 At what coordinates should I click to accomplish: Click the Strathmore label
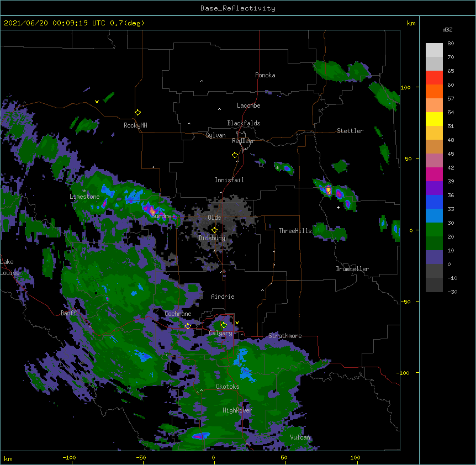pos(285,336)
